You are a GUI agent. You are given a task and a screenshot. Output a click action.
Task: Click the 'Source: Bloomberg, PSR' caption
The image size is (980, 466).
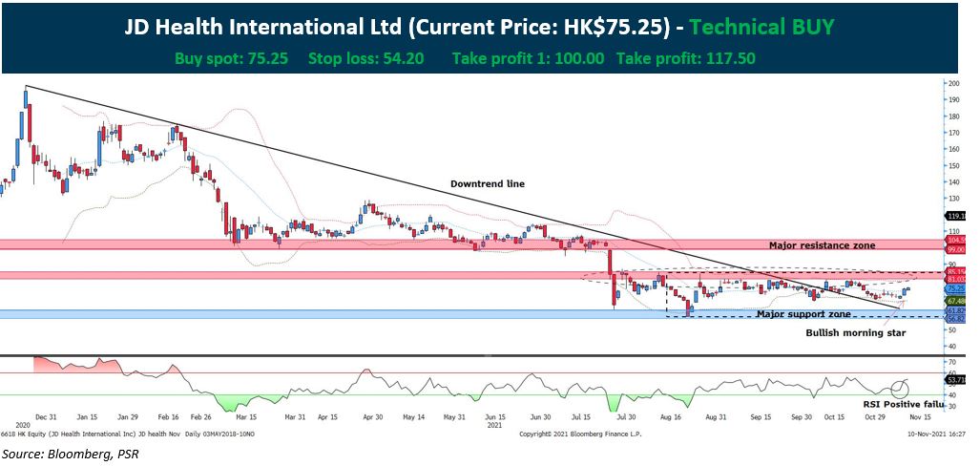tap(70, 454)
